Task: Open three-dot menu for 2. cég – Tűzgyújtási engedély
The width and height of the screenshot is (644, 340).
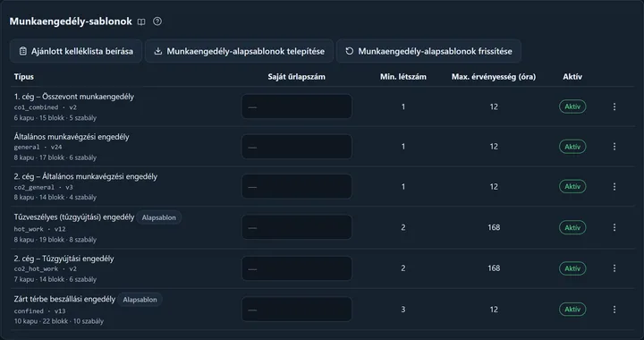Action: (x=614, y=268)
